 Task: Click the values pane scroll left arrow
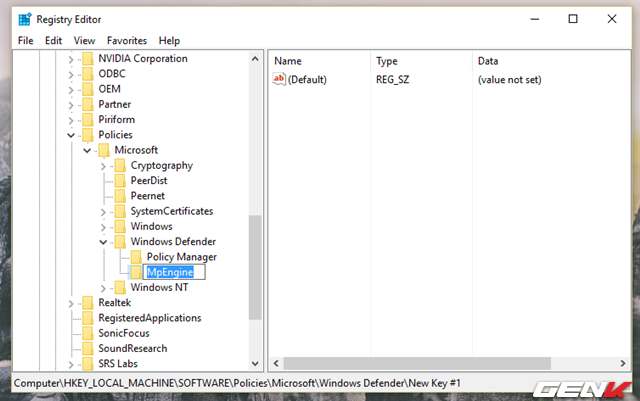(276, 363)
